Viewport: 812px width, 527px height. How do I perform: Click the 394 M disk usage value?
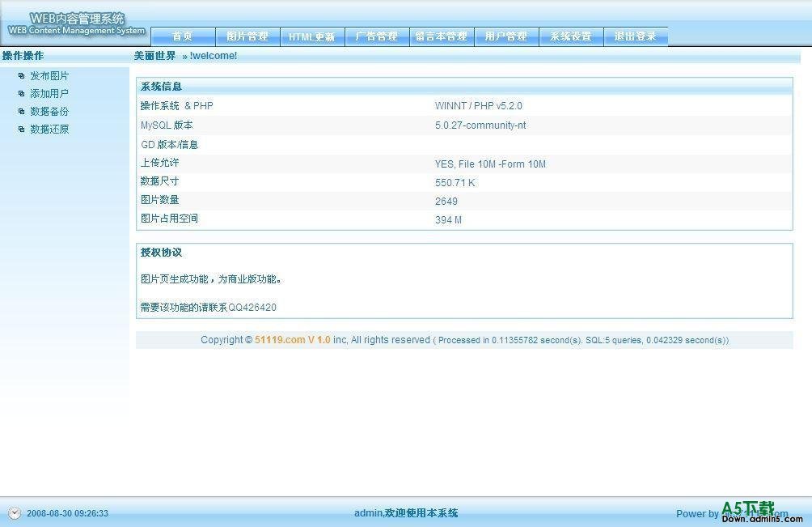click(x=449, y=219)
